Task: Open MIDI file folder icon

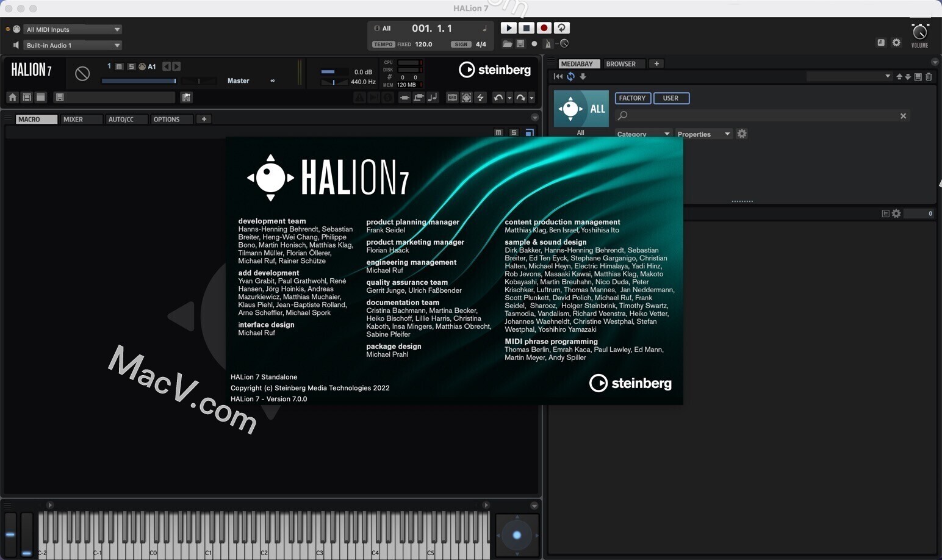Action: 507,44
